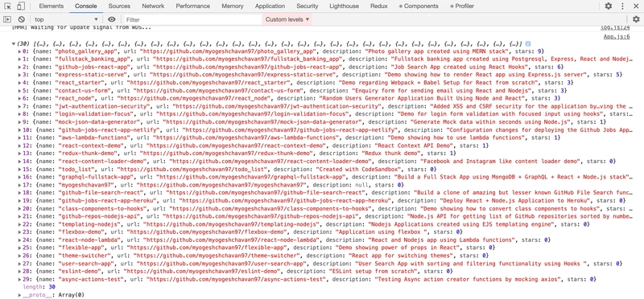Switch to the Elements tab

pyautogui.click(x=52, y=6)
